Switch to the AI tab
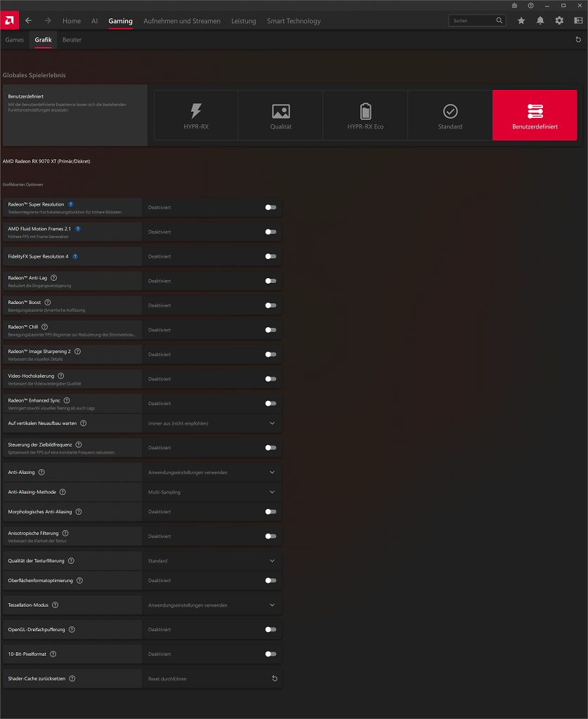The height and width of the screenshot is (719, 588). [94, 21]
